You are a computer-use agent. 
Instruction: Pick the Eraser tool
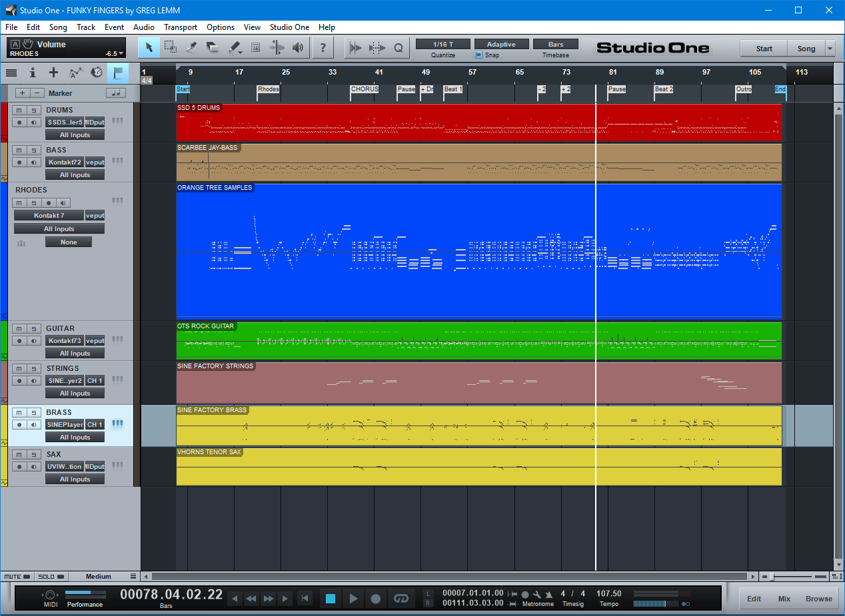[x=213, y=47]
